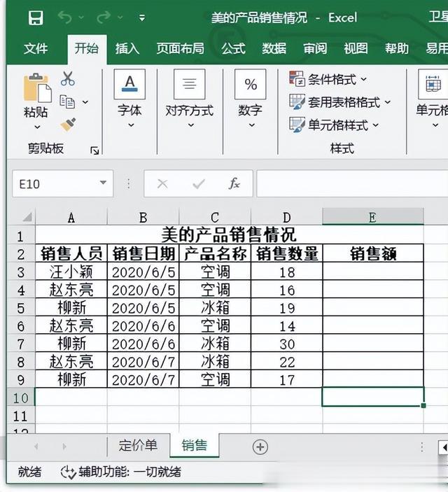Viewport: 448px width, 492px height.
Task: Switch to the 插入 ribbon tab
Action: tap(127, 48)
